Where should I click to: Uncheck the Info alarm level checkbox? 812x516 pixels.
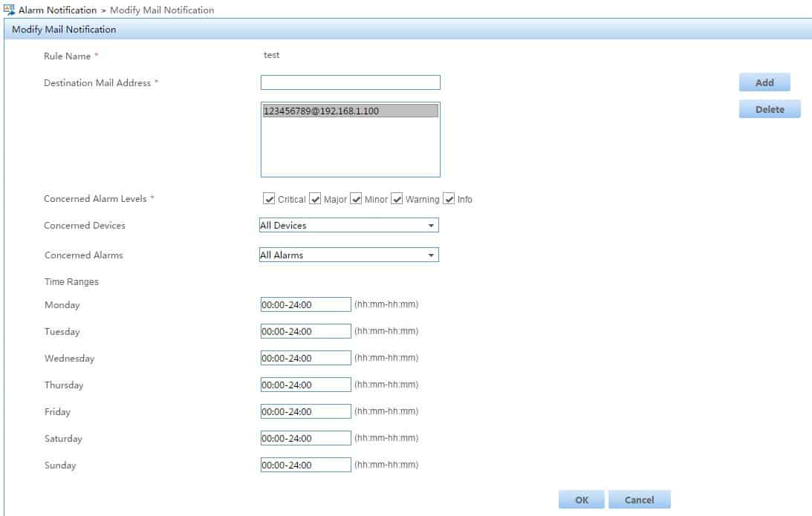(x=449, y=199)
